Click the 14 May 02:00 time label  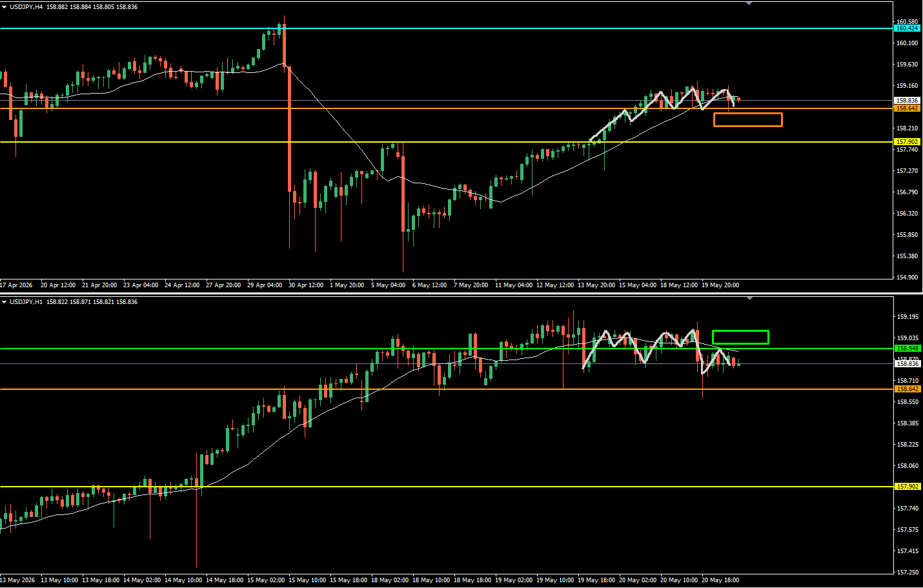142,580
